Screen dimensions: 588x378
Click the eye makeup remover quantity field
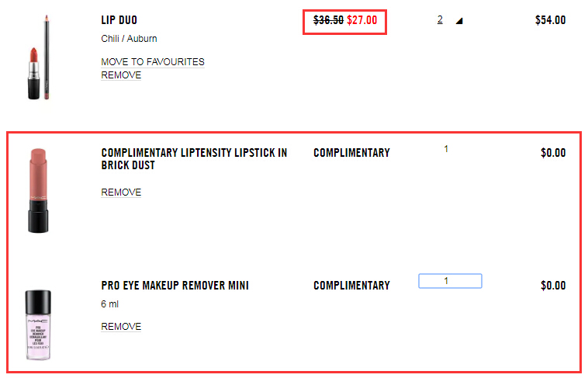(450, 281)
